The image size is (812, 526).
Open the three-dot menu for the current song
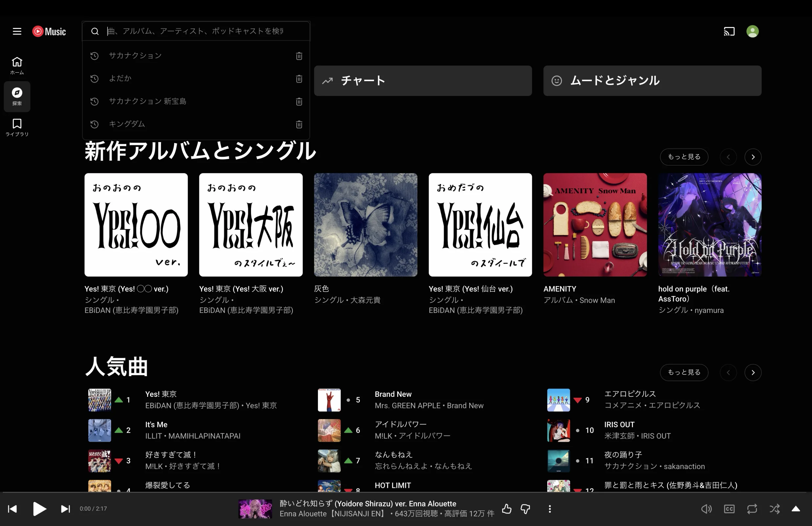pos(549,509)
